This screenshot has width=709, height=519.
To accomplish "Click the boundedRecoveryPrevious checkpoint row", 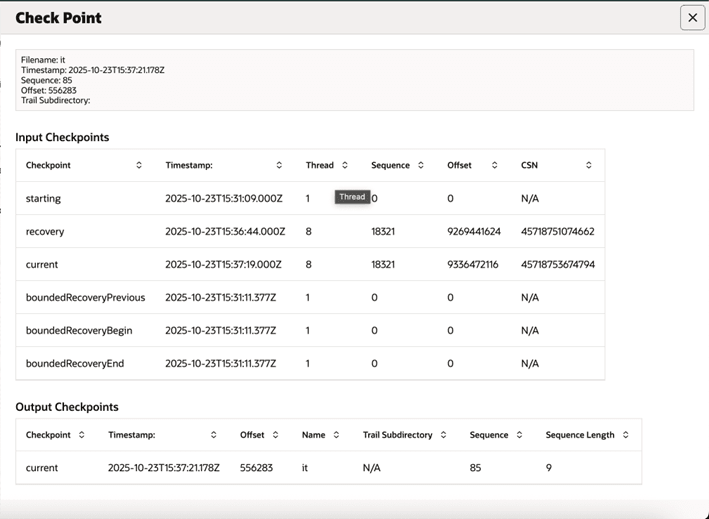I will pos(85,297).
